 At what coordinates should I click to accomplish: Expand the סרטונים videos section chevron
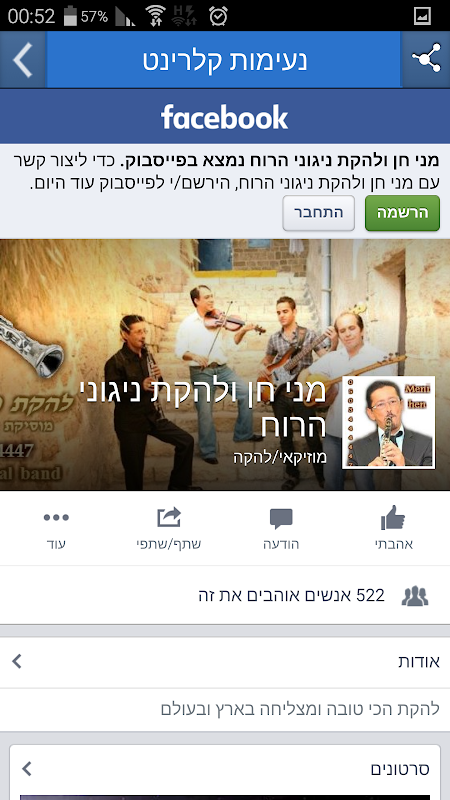27,768
